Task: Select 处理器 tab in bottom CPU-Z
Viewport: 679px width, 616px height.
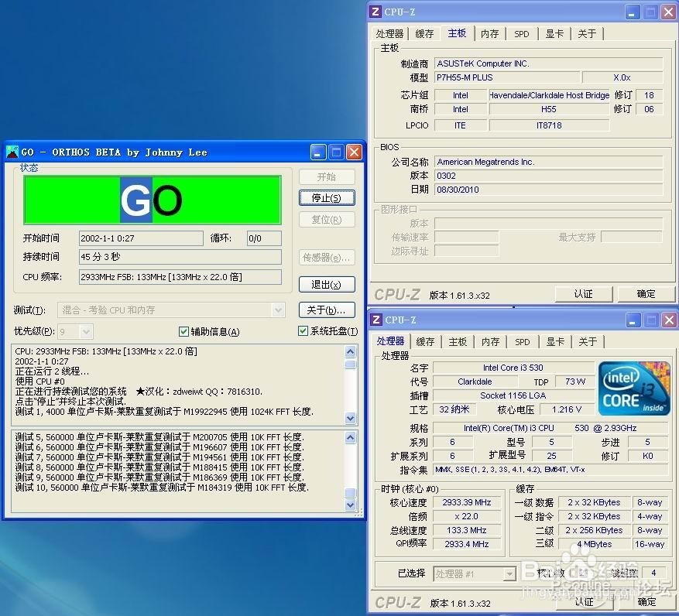Action: [x=390, y=341]
